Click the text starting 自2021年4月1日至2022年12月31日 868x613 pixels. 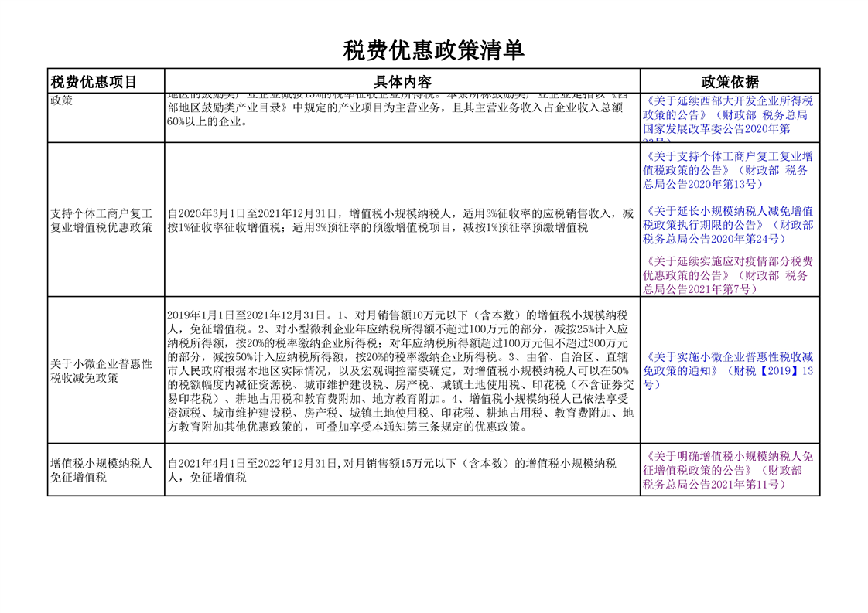click(391, 463)
